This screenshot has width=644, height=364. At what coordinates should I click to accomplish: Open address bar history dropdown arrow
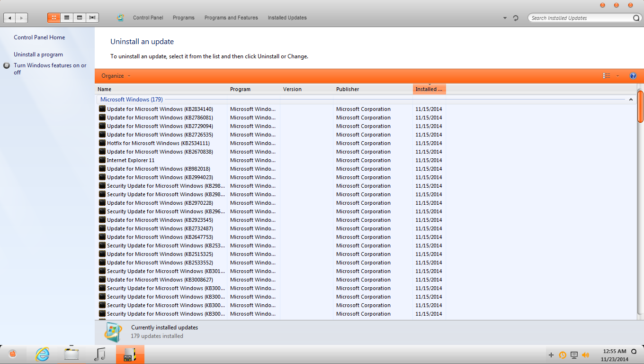pyautogui.click(x=505, y=18)
